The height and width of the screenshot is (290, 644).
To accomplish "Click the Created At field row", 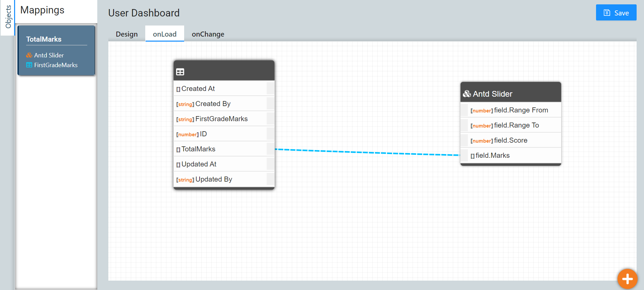I will point(224,88).
